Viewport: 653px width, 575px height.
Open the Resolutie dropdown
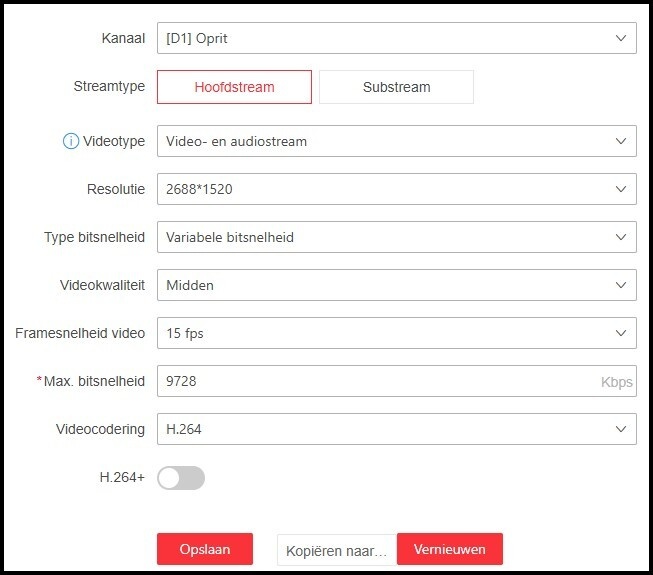click(x=396, y=189)
